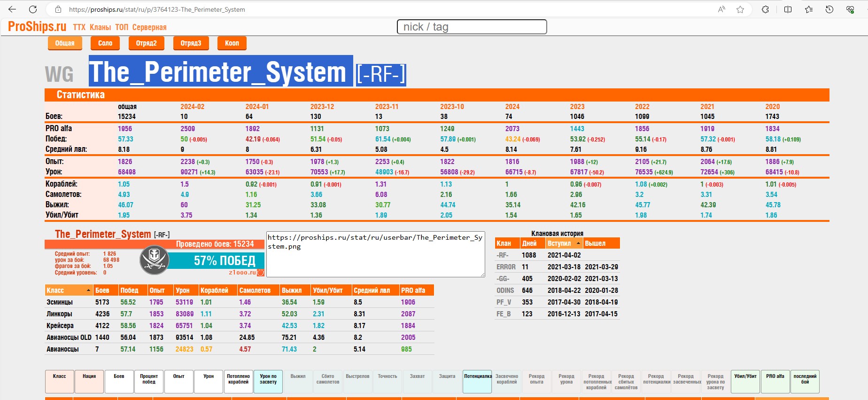This screenshot has width=868, height=400.
Task: Sort class table by Класс header
Action: click(x=69, y=290)
